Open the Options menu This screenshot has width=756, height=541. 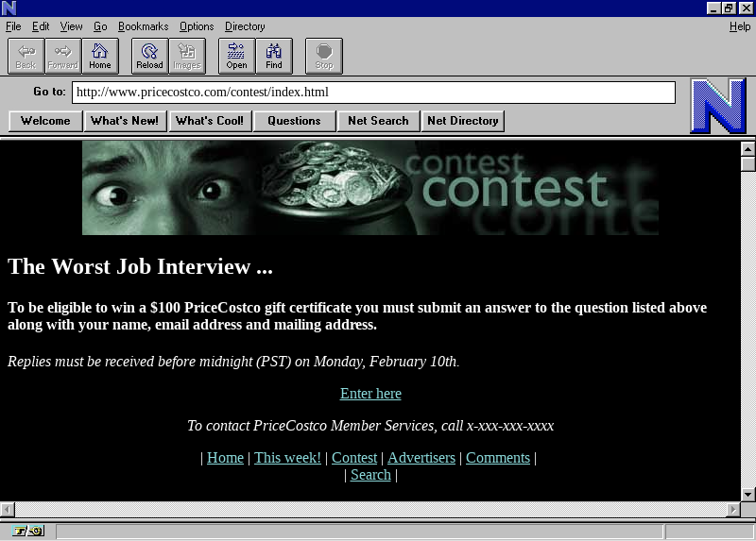(197, 26)
